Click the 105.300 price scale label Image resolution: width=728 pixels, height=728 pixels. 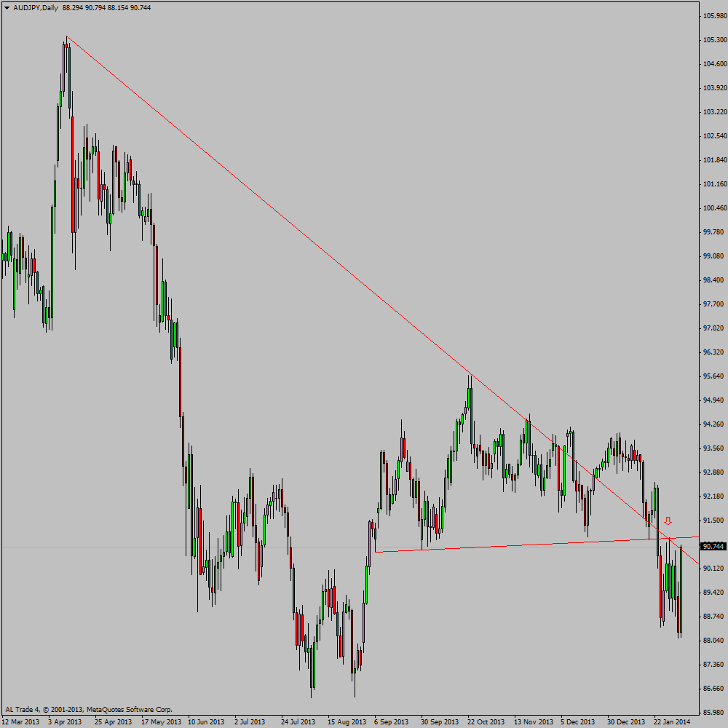click(x=715, y=40)
